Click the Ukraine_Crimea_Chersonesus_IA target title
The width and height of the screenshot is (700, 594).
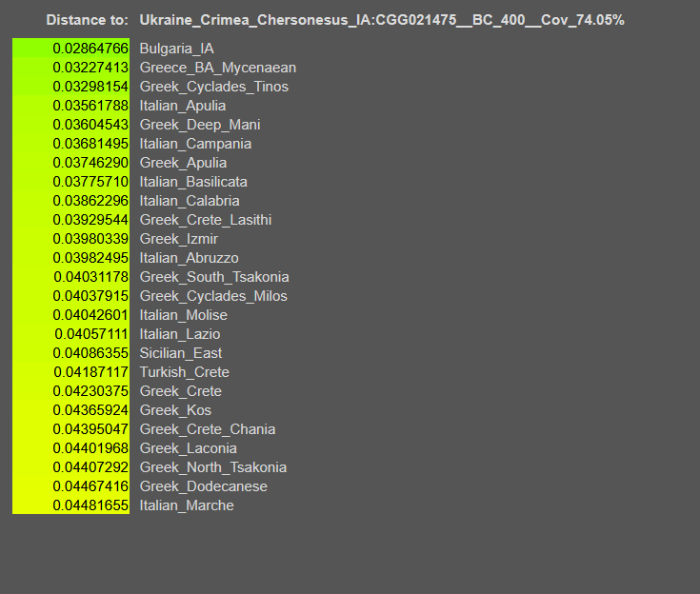[382, 20]
